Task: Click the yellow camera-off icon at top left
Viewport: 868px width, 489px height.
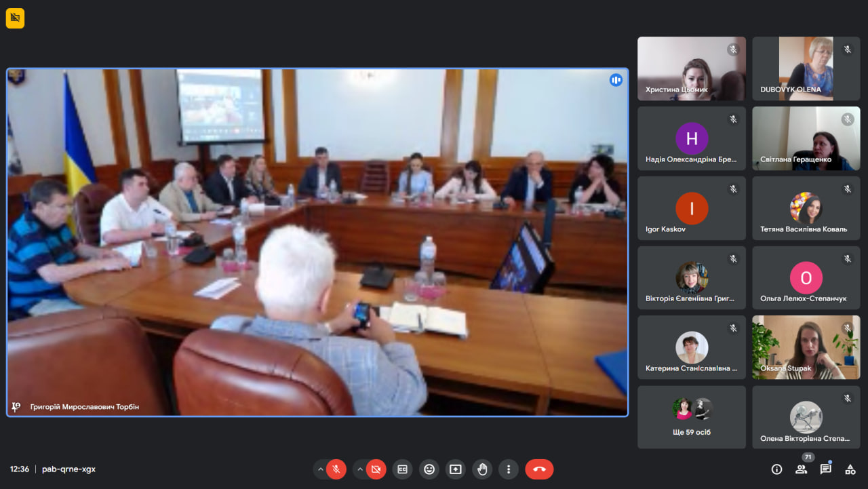Action: [15, 18]
